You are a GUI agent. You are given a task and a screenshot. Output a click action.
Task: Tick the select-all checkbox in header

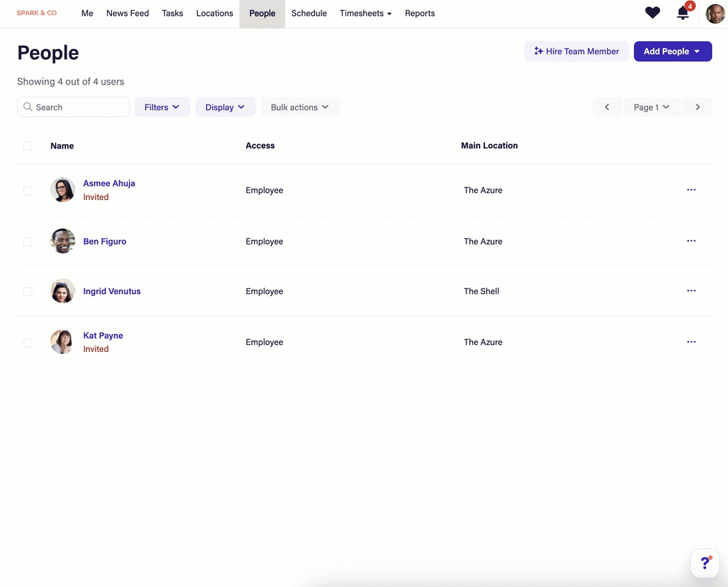27,146
